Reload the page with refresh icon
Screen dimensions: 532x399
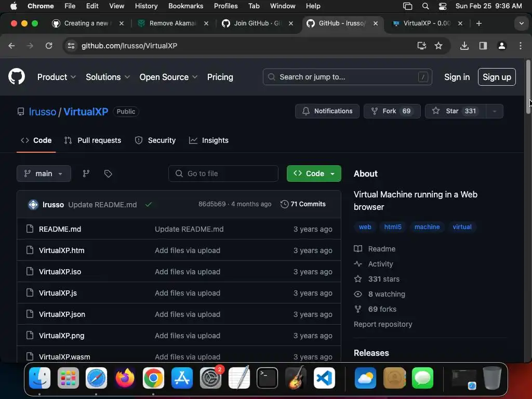tap(49, 46)
